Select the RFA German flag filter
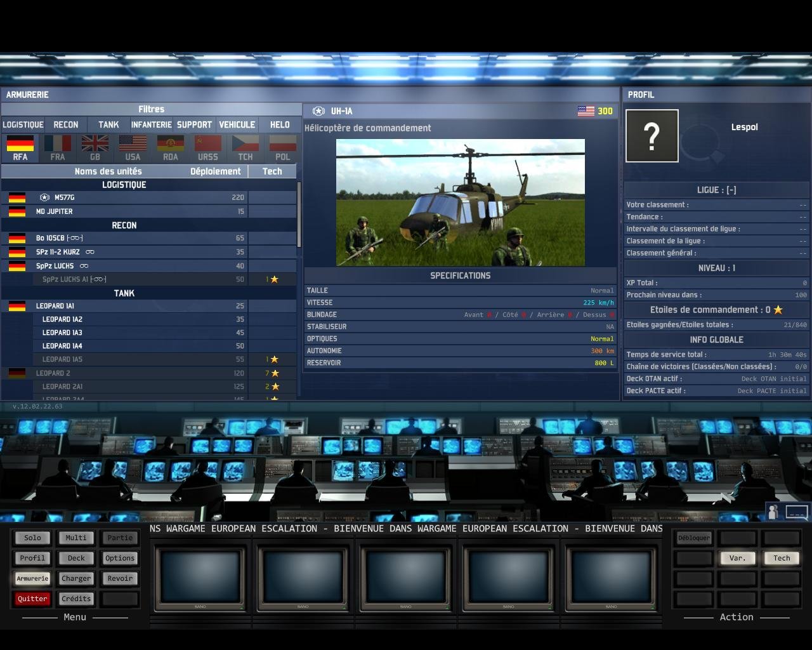The height and width of the screenshot is (650, 812). tap(20, 147)
